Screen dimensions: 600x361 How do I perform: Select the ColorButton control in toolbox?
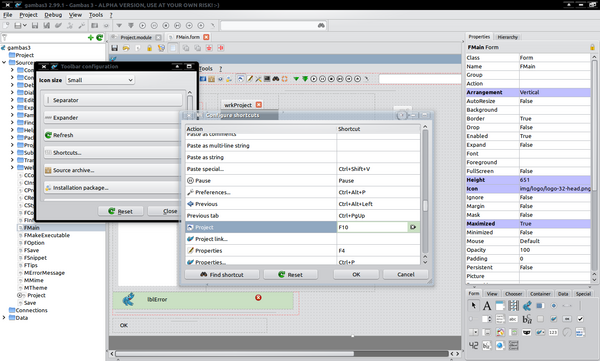(x=500, y=332)
